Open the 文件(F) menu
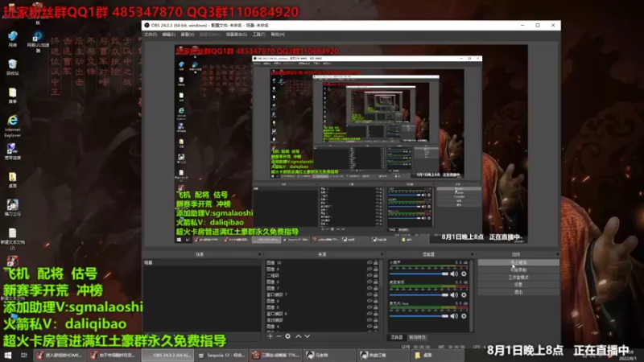 (151, 35)
